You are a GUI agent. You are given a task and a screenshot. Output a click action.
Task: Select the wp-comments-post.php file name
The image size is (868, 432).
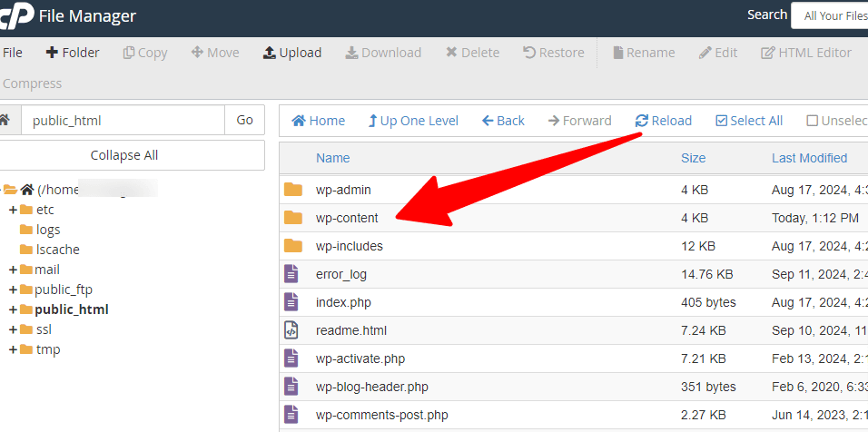pos(382,416)
